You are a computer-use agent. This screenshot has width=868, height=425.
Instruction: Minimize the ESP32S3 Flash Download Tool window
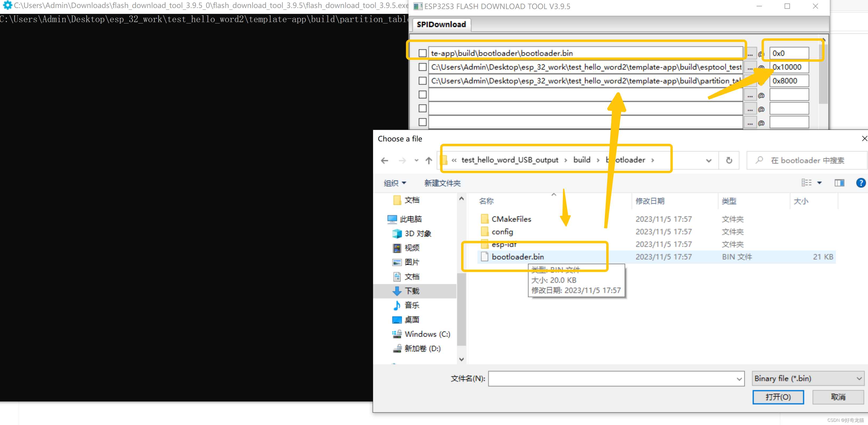coord(759,6)
